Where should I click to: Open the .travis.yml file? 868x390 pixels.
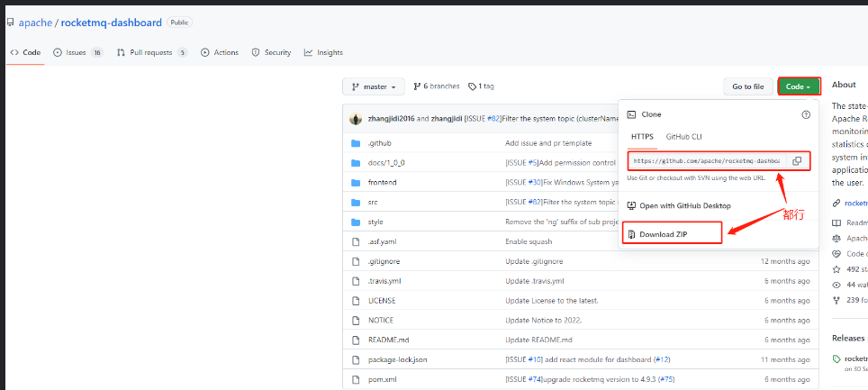pyautogui.click(x=384, y=281)
